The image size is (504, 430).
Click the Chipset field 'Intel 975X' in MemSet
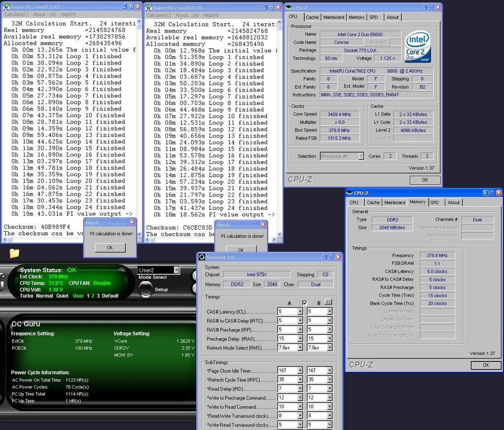(x=256, y=275)
